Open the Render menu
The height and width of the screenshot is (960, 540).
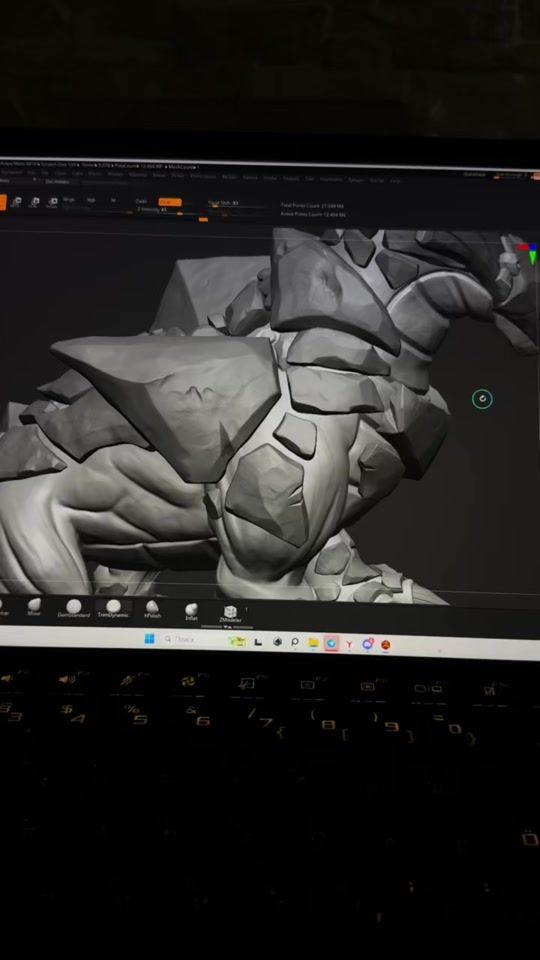(x=229, y=177)
